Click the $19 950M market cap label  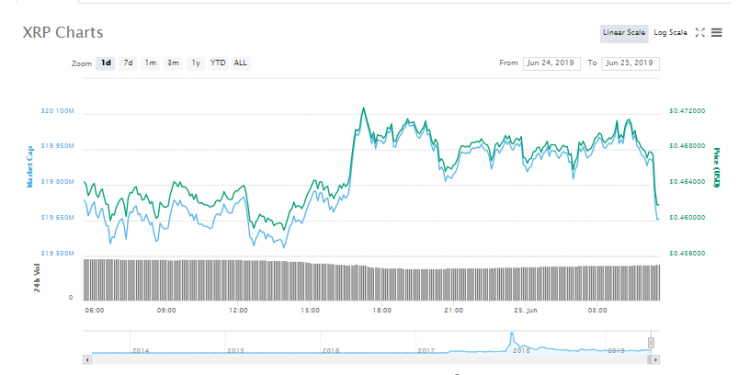click(x=57, y=146)
